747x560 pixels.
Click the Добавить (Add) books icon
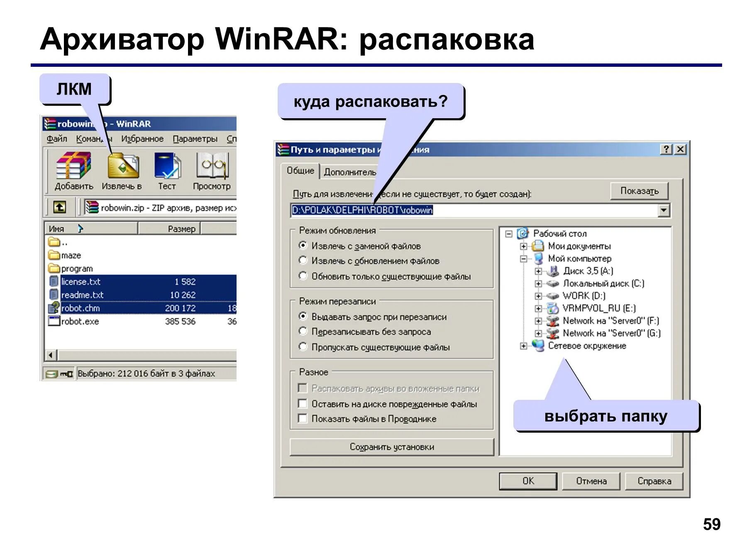(73, 165)
